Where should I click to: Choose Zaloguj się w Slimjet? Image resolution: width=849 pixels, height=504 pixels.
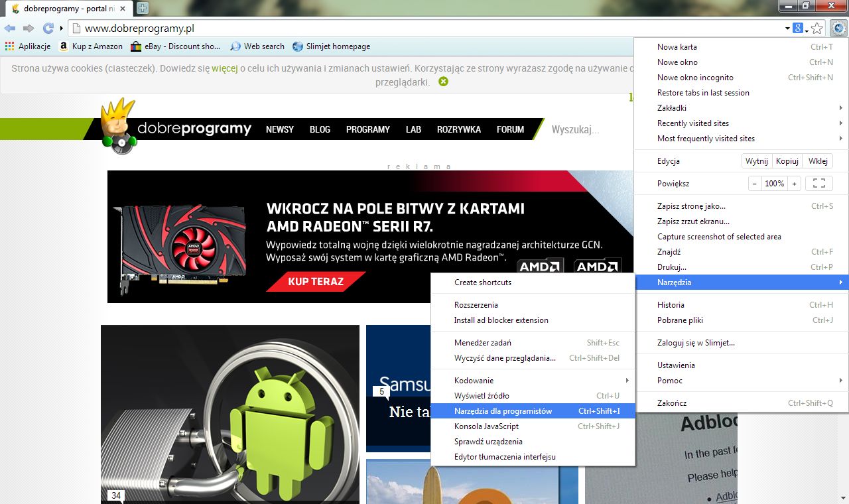740,343
